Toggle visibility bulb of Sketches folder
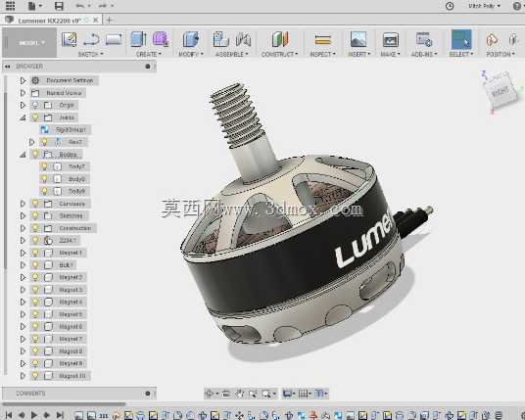Viewport: 525px width, 420px height. pos(35,215)
